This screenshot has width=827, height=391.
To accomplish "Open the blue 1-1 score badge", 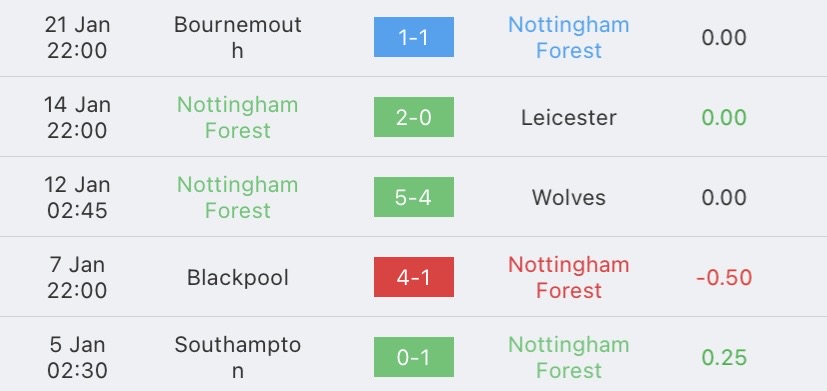I will 414,37.
